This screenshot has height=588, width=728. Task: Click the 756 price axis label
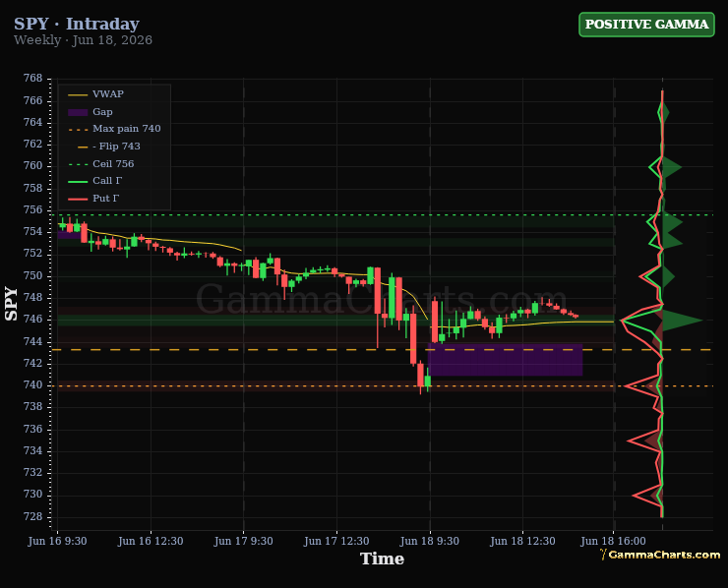click(x=32, y=209)
